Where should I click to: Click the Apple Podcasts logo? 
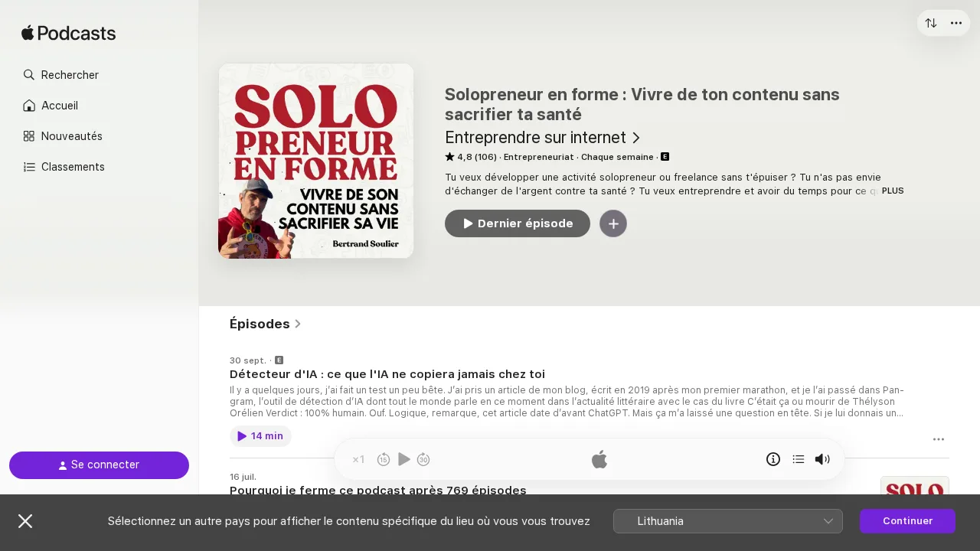pyautogui.click(x=69, y=33)
